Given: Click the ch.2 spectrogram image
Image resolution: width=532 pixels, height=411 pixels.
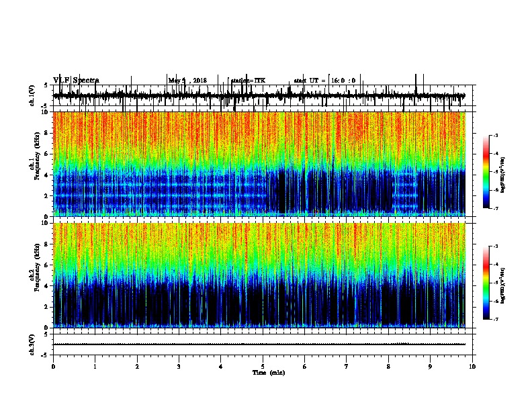Looking at the screenshot, I should (259, 275).
